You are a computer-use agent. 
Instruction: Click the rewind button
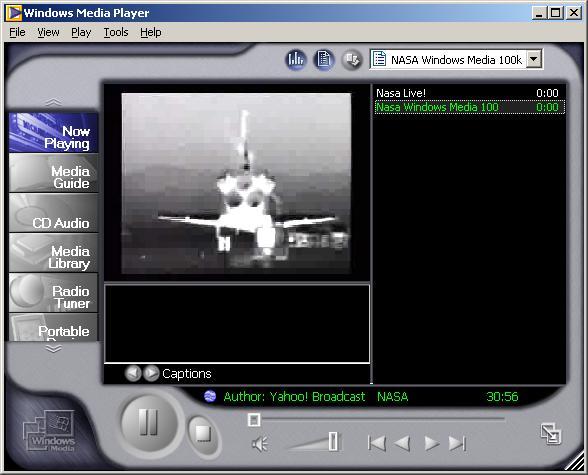[402, 444]
